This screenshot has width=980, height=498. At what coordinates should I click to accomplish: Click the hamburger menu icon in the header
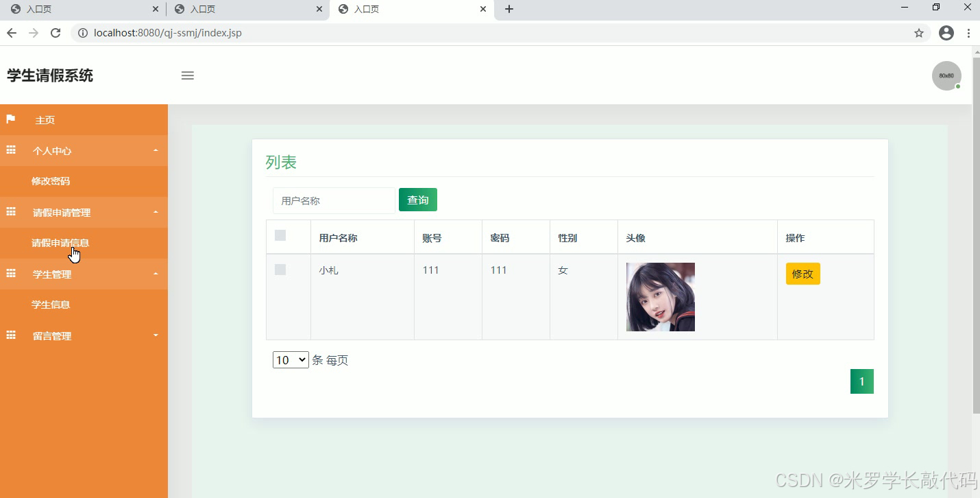pyautogui.click(x=187, y=75)
